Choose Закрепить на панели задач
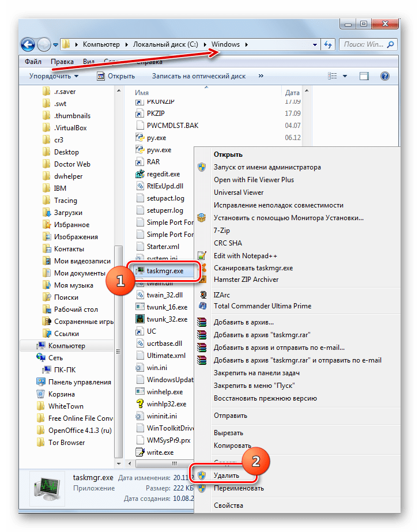419x532 pixels. (256, 373)
